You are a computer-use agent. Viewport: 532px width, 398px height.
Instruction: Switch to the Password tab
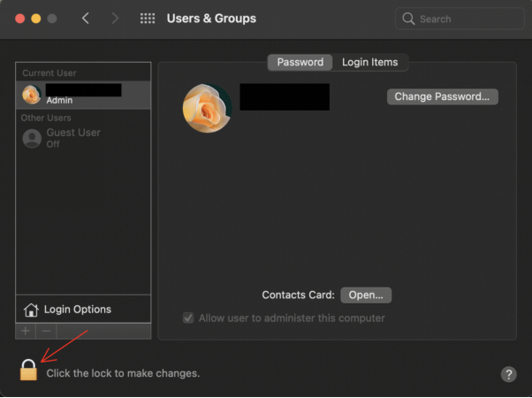pos(300,63)
